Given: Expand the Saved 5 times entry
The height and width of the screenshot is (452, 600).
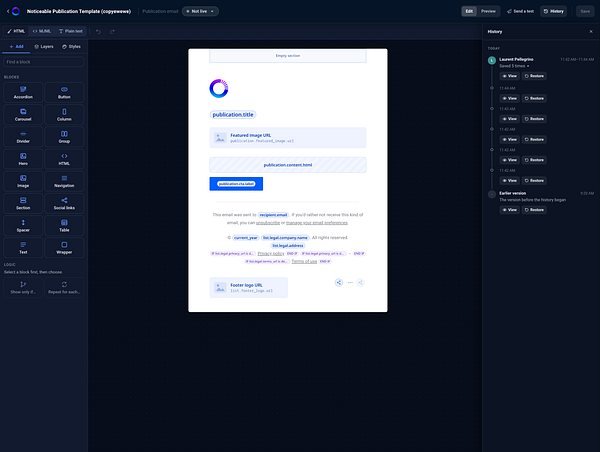Looking at the screenshot, I should pyautogui.click(x=514, y=66).
